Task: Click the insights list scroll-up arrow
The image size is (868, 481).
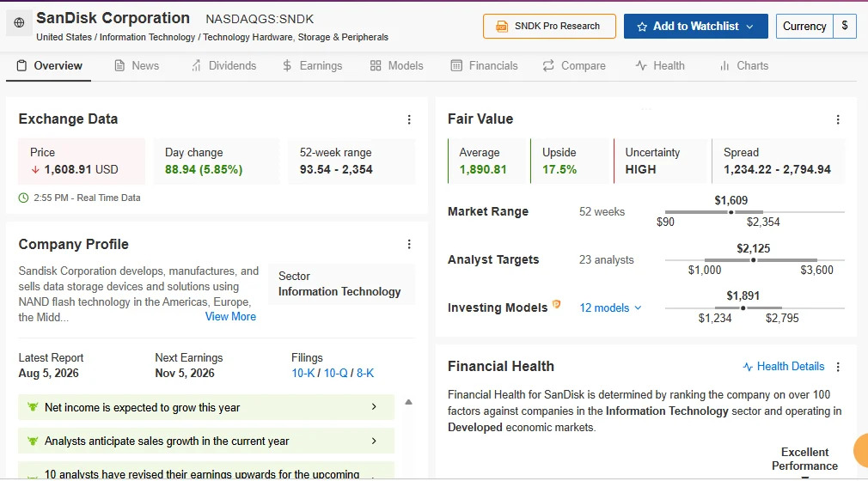Action: coord(408,402)
